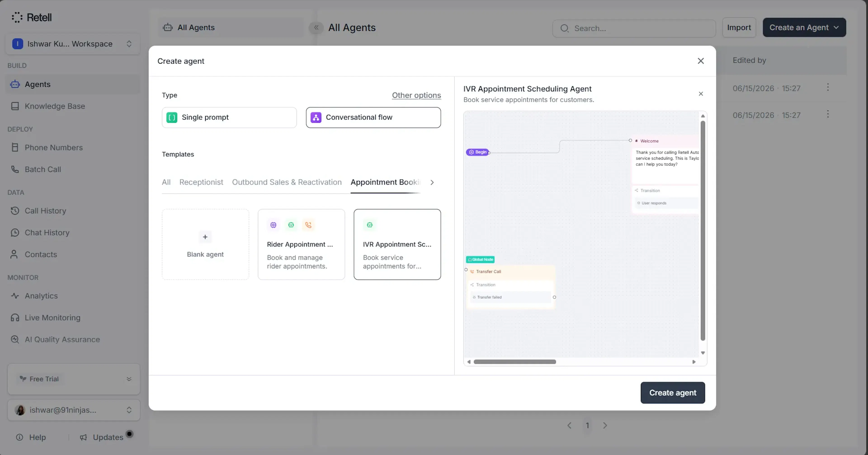Open options for first agent row
This screenshot has height=455, width=868.
[828, 87]
